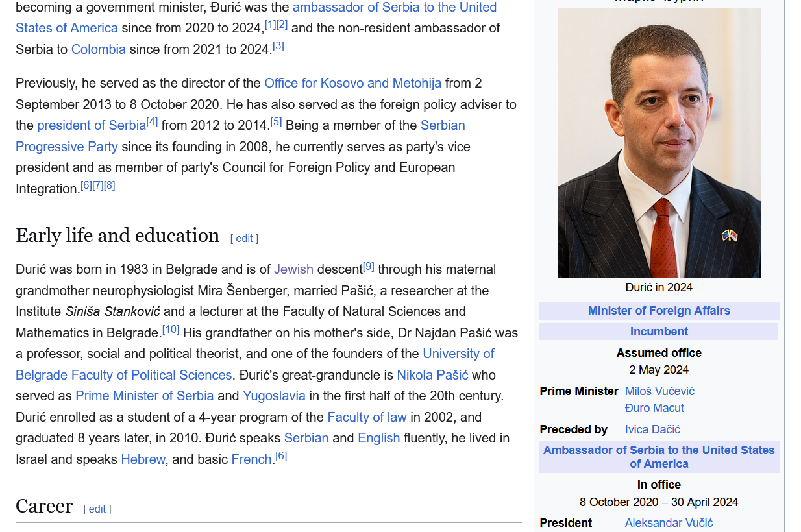The height and width of the screenshot is (532, 801).
Task: Follow citation [2] after 2024
Action: [x=282, y=25]
